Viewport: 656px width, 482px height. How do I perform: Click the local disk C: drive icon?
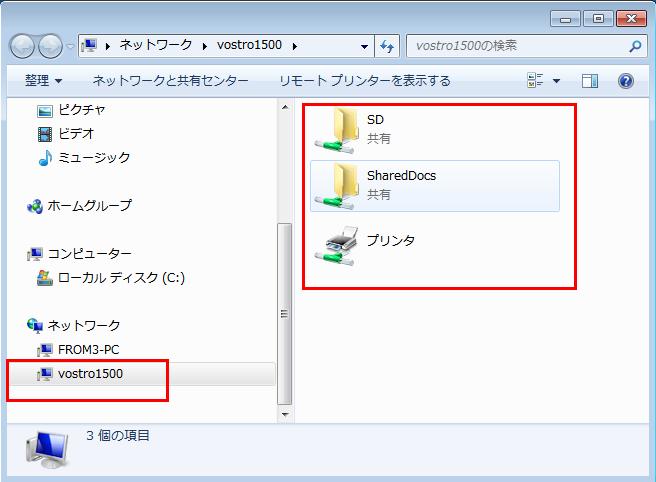click(x=45, y=278)
